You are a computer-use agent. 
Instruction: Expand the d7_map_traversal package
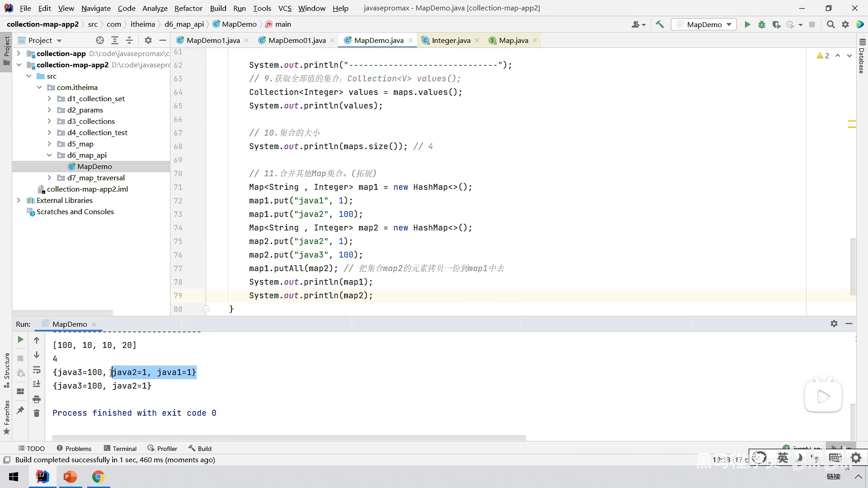click(x=49, y=178)
